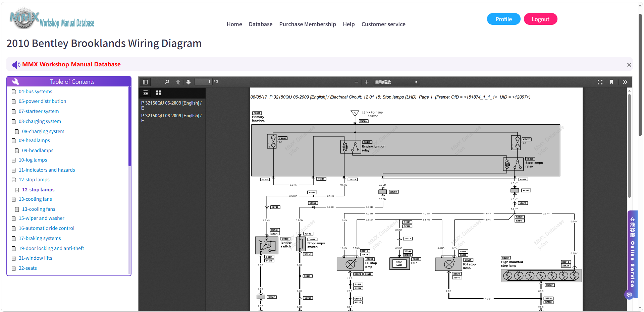Zoom out the PDF document

tap(356, 82)
